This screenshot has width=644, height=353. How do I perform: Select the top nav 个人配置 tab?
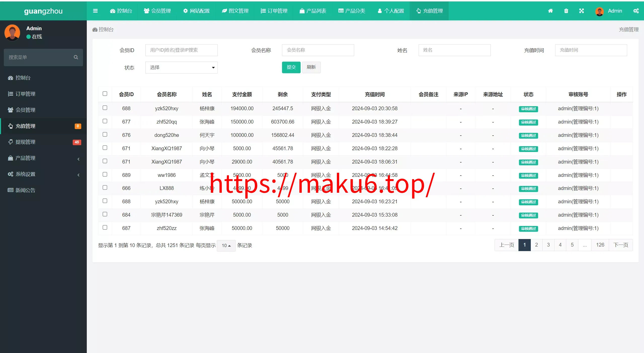click(391, 11)
